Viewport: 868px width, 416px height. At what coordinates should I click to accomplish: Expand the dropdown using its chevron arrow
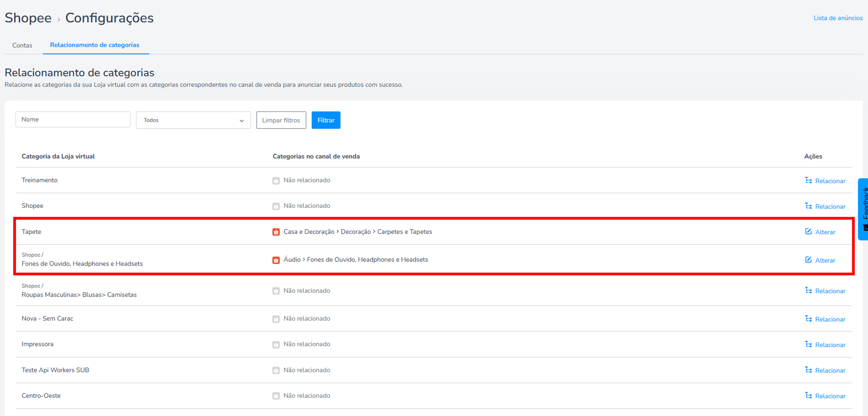tap(241, 121)
